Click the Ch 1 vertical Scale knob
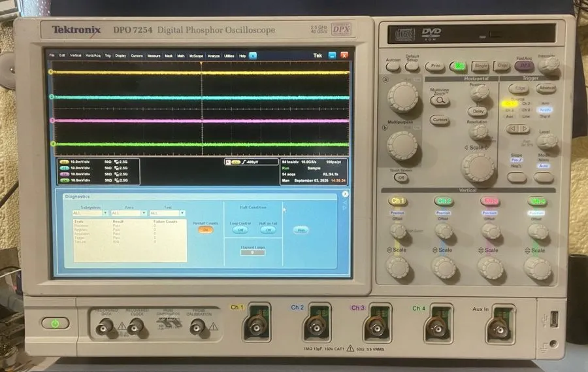Screen dimensions: 588x372 coord(397,267)
